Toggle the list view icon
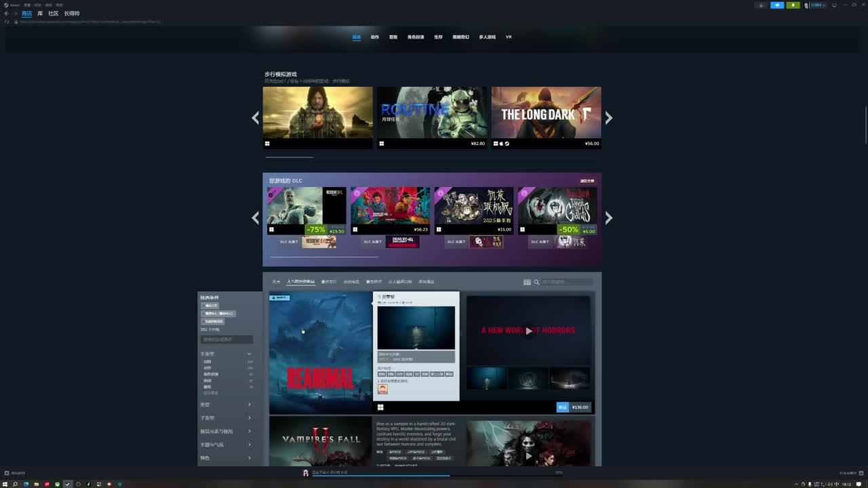Screen dimensions: 868x488 tap(527, 282)
